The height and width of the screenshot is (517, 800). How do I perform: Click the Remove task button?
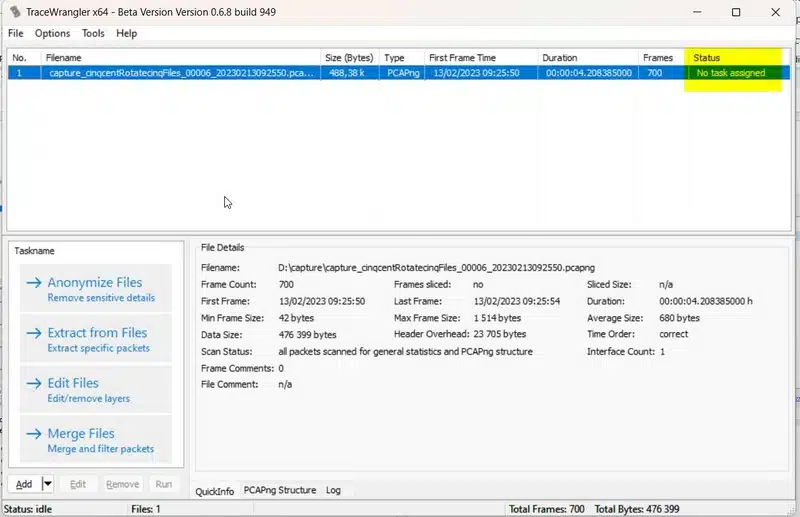(122, 484)
